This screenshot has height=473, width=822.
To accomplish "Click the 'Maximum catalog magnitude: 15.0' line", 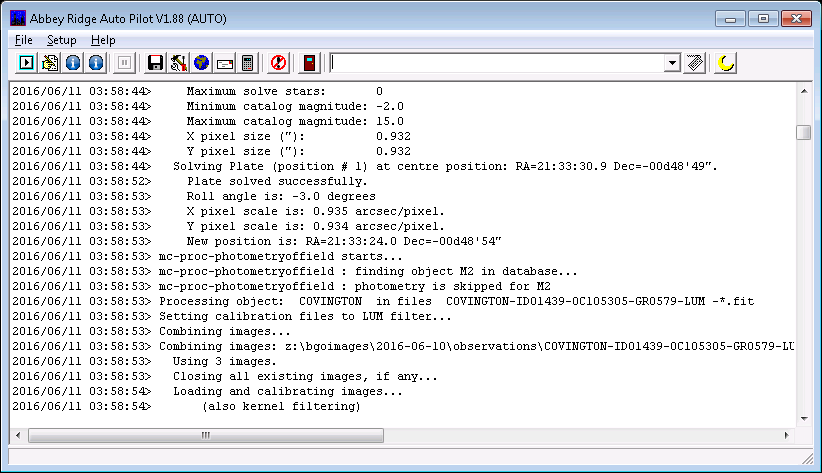I will [208, 122].
